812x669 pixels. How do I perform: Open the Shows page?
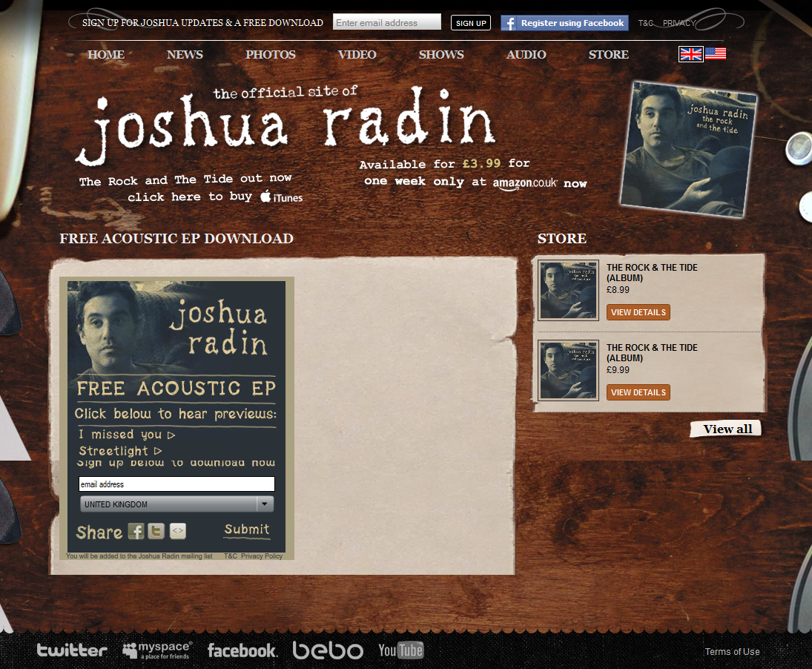(441, 54)
